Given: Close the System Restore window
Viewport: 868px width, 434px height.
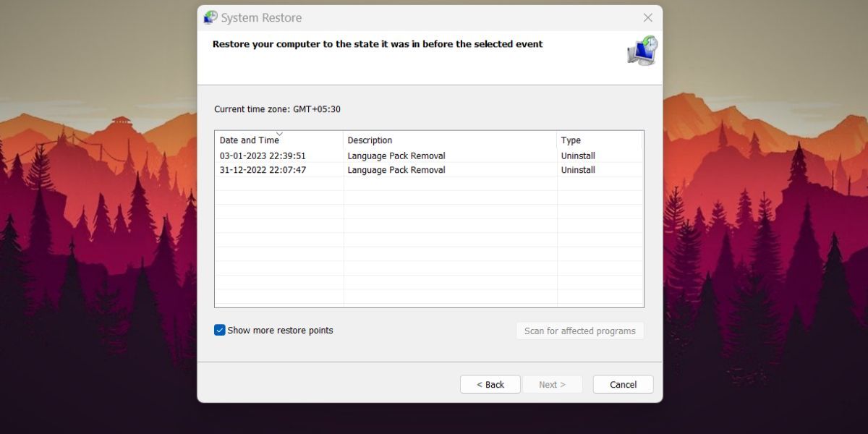Looking at the screenshot, I should 648,17.
